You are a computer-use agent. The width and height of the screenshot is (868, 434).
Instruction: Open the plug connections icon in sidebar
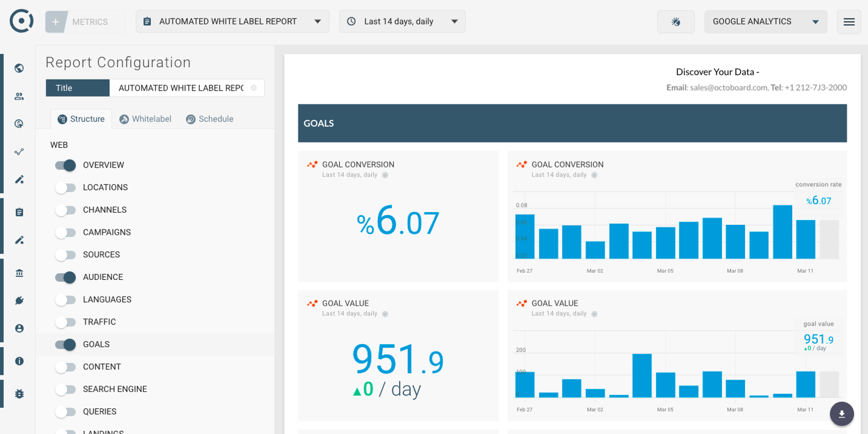click(x=19, y=300)
